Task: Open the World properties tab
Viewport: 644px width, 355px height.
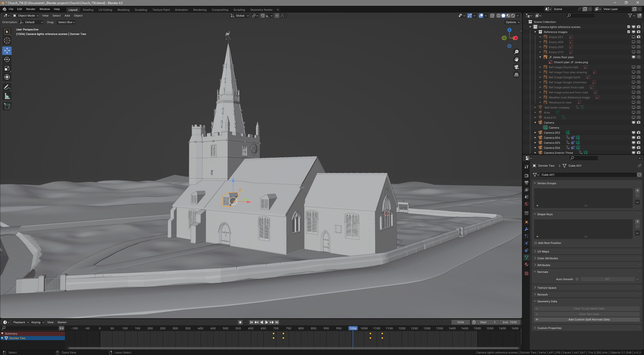Action: tap(527, 204)
